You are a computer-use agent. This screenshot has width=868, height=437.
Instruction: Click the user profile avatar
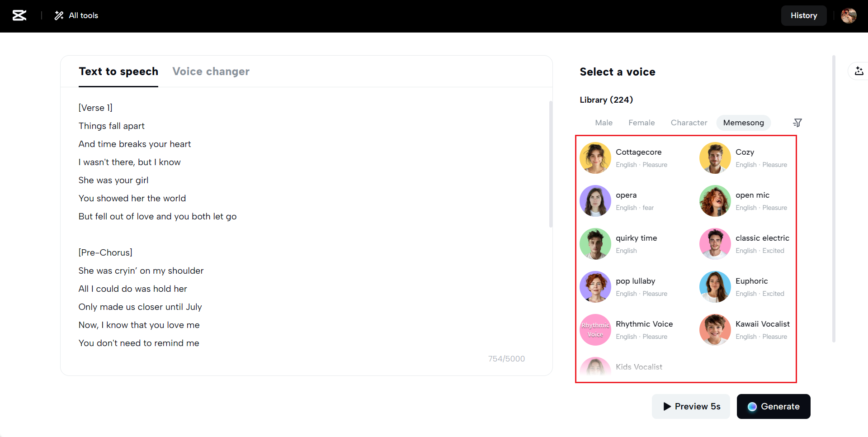coord(849,15)
